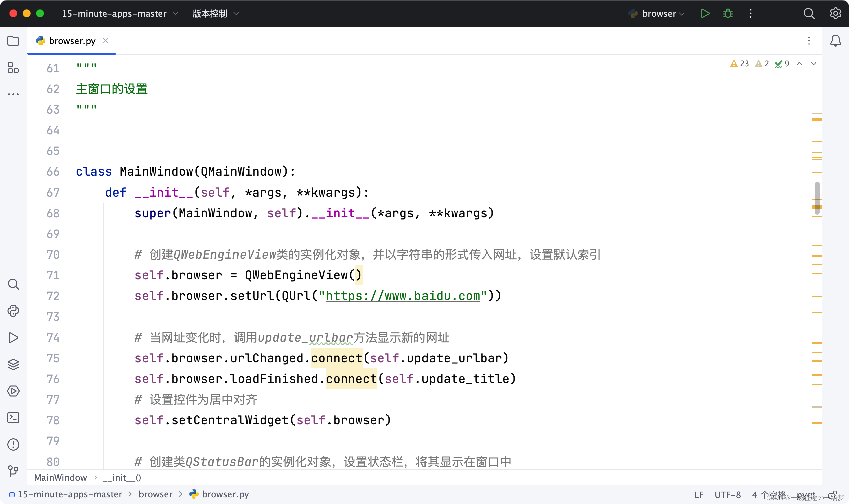Toggle the read-only lock in status bar
The image size is (849, 504).
coord(833,495)
